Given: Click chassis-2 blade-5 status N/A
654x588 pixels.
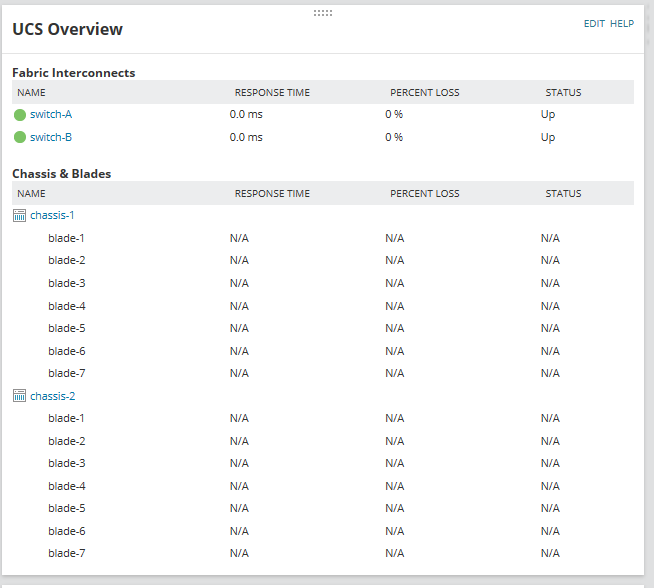Looking at the screenshot, I should (x=551, y=508).
